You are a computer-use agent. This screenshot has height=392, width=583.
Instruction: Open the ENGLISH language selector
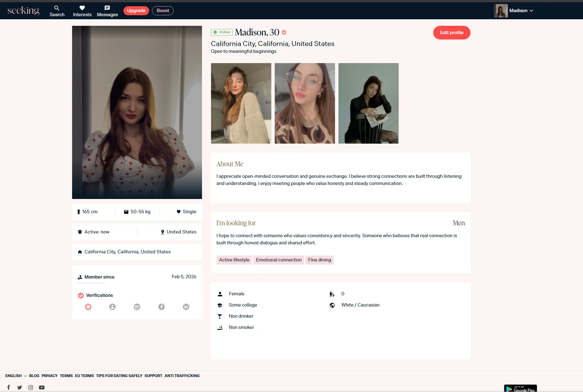pyautogui.click(x=16, y=376)
